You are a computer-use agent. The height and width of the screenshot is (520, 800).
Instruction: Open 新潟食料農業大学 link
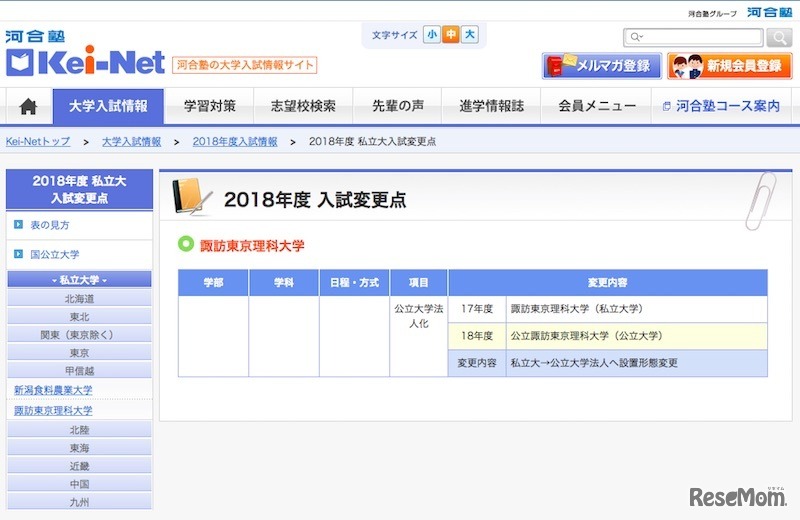point(53,390)
